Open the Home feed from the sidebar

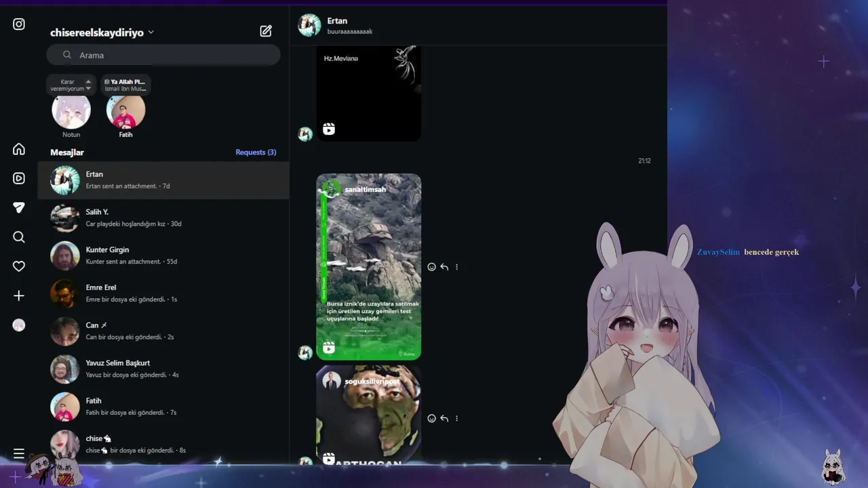click(19, 149)
